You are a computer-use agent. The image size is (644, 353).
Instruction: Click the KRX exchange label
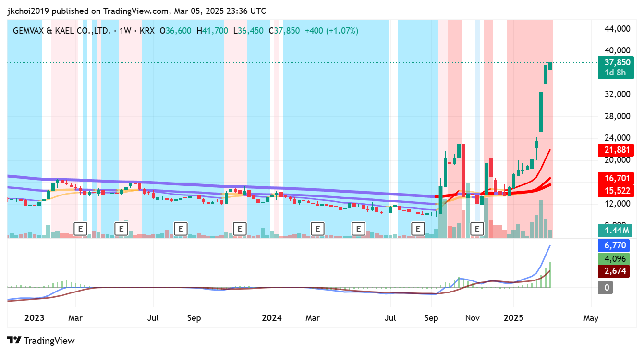(148, 31)
